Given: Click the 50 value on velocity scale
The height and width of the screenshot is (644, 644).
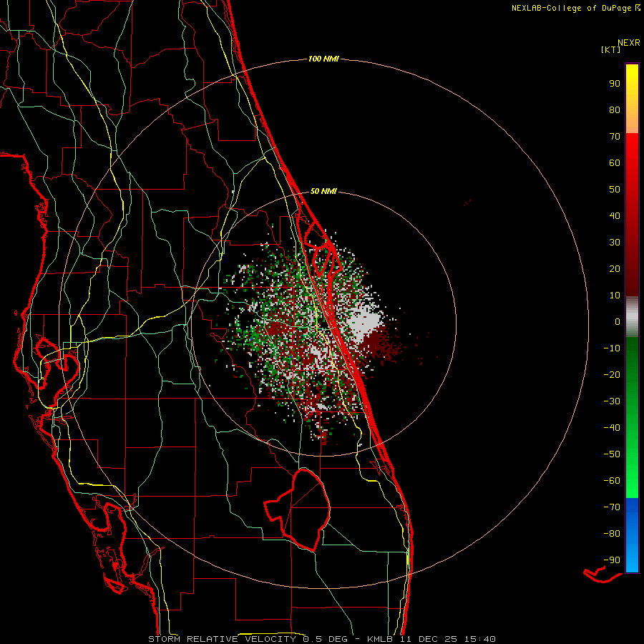Looking at the screenshot, I should pos(615,190).
